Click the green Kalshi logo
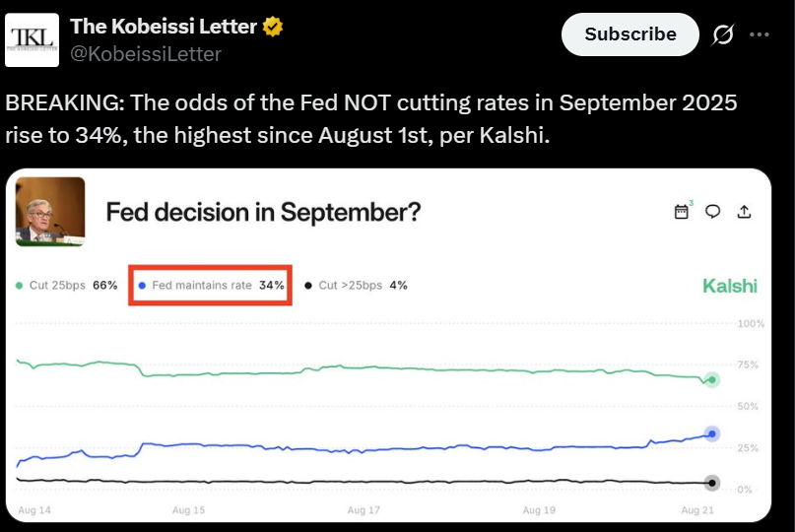The height and width of the screenshot is (532, 795). click(730, 286)
